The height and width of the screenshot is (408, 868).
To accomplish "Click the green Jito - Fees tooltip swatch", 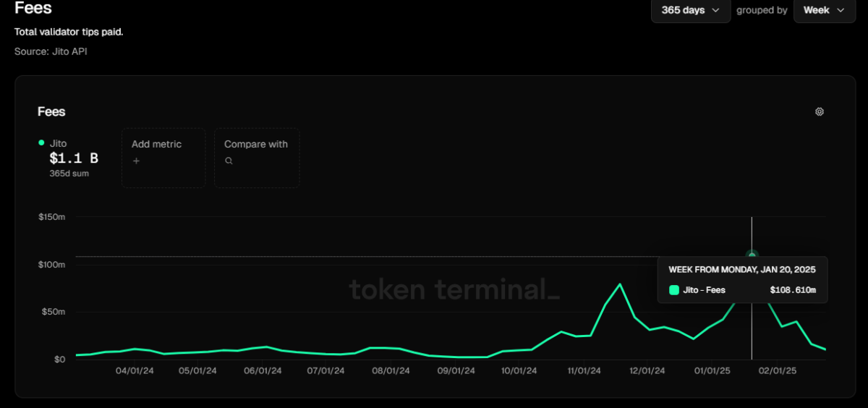I will (x=674, y=290).
